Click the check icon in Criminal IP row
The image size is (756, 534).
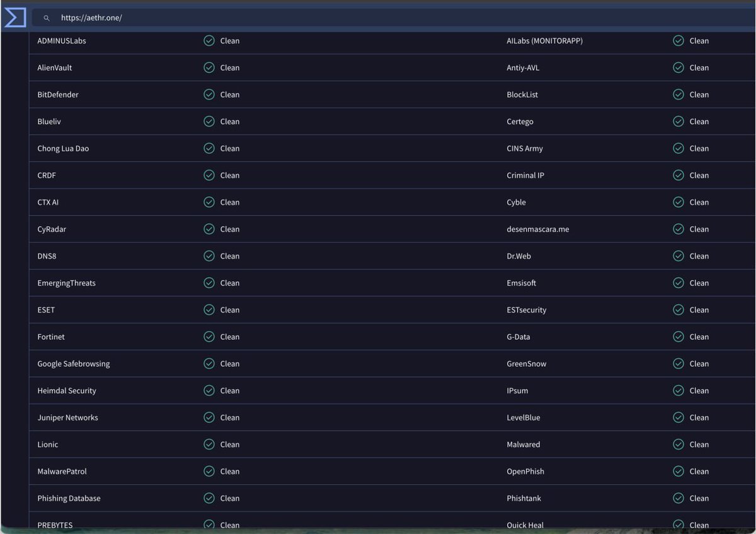point(679,175)
